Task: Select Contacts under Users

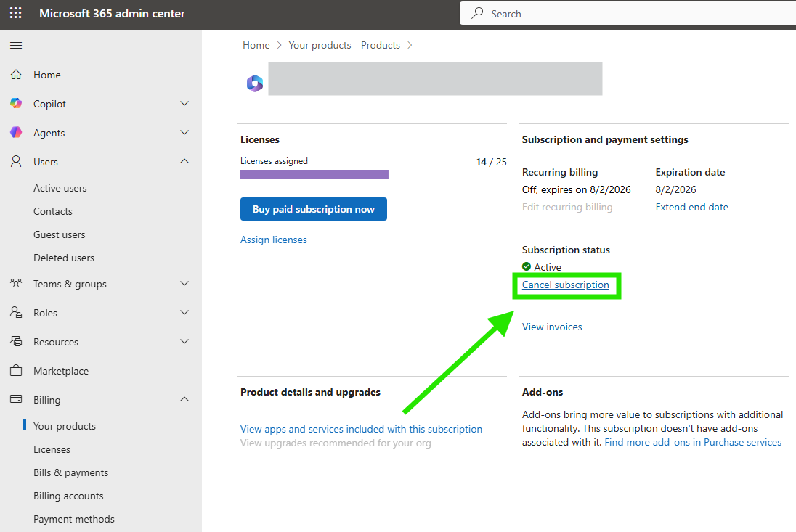Action: 53,211
